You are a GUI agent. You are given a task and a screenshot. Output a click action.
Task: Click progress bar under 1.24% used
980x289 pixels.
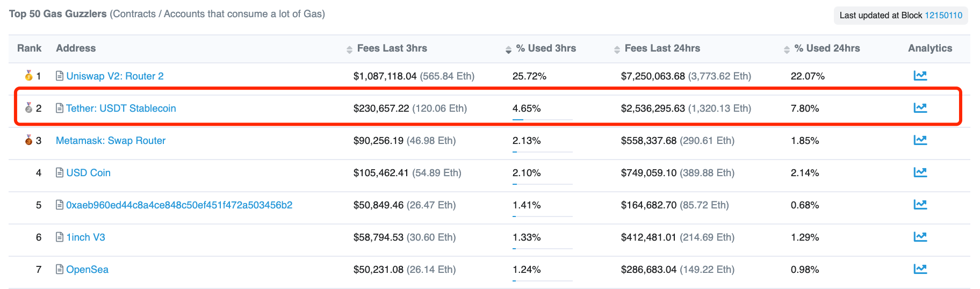pos(543,280)
